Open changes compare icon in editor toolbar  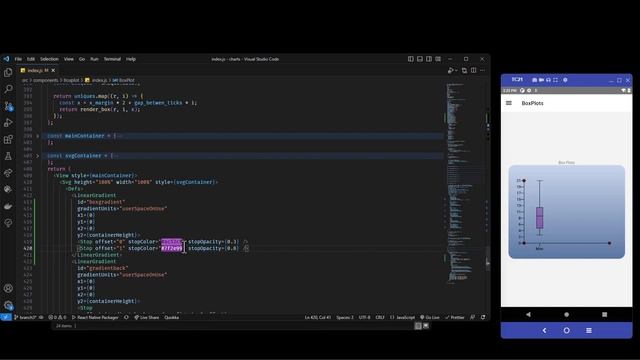[x=464, y=70]
